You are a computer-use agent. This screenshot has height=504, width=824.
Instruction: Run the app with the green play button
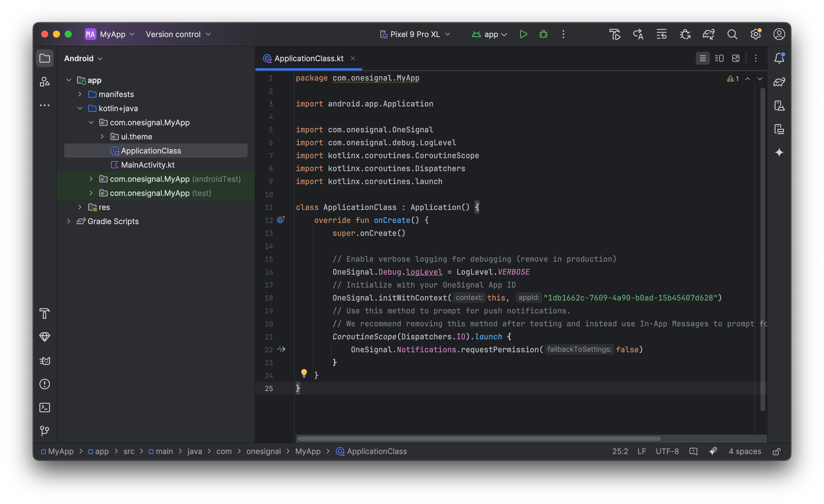tap(523, 34)
